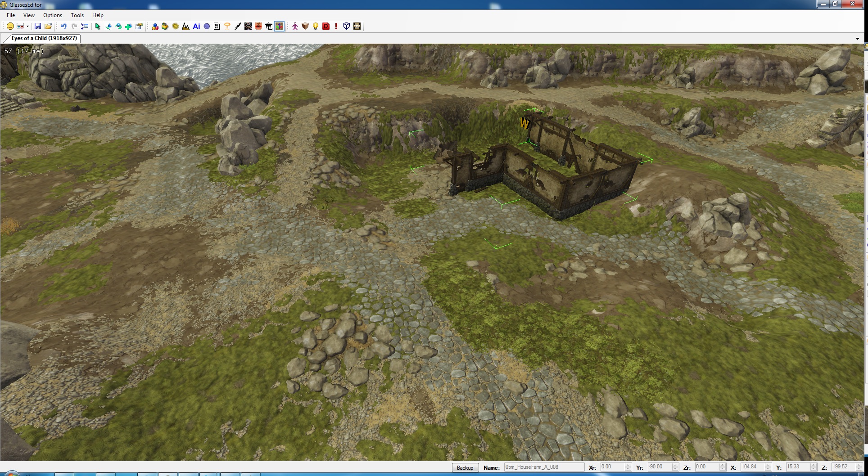Open the Options menu
This screenshot has width=868, height=476.
(x=53, y=15)
